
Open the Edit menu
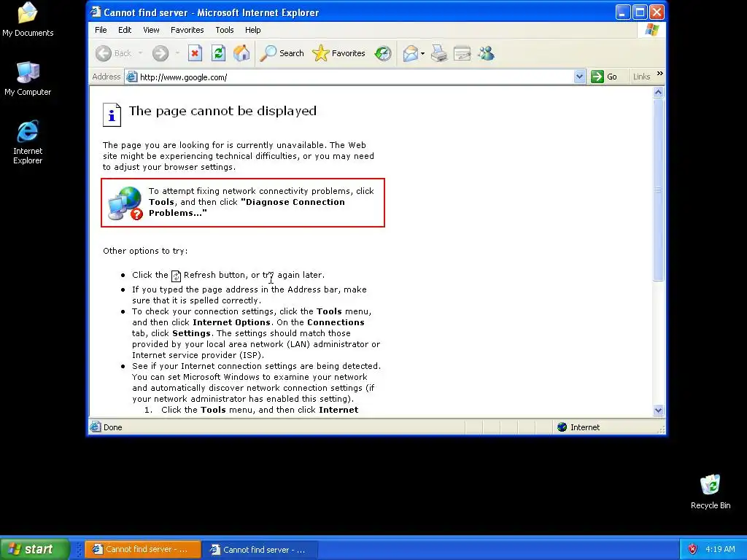(x=125, y=30)
